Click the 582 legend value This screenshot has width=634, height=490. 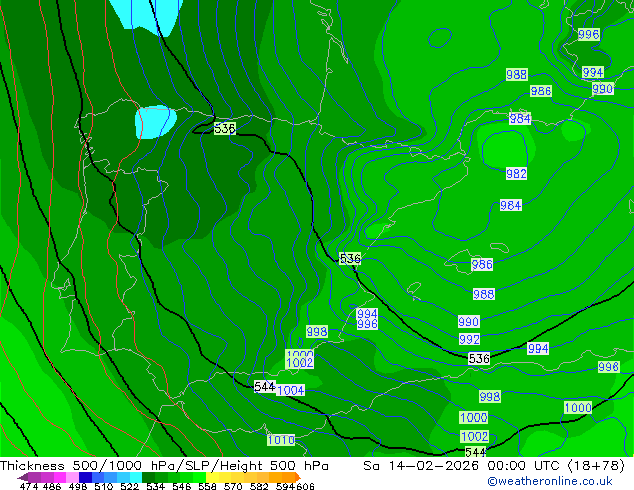point(259,486)
